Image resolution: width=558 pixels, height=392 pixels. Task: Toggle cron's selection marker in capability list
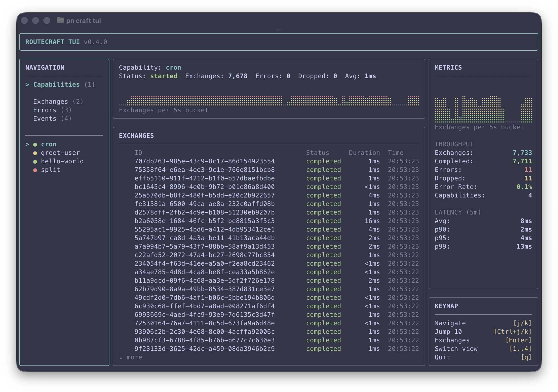click(x=27, y=144)
